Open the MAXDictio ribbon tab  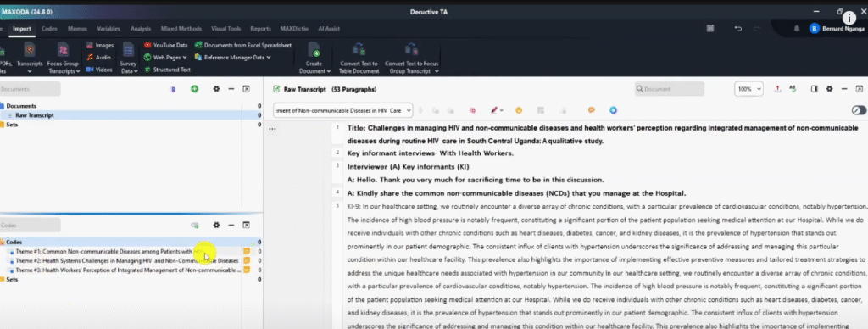click(294, 28)
